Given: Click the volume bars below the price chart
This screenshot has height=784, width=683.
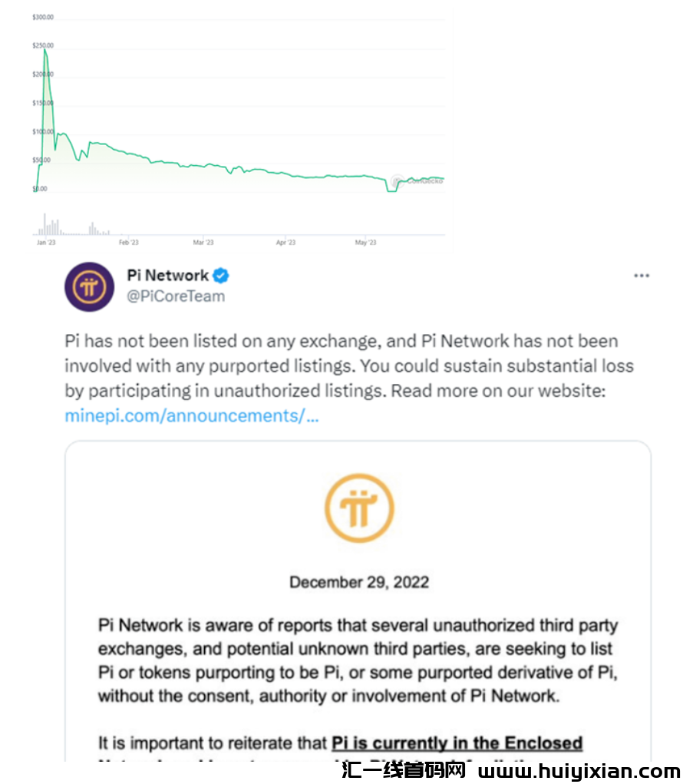Looking at the screenshot, I should [x=51, y=227].
